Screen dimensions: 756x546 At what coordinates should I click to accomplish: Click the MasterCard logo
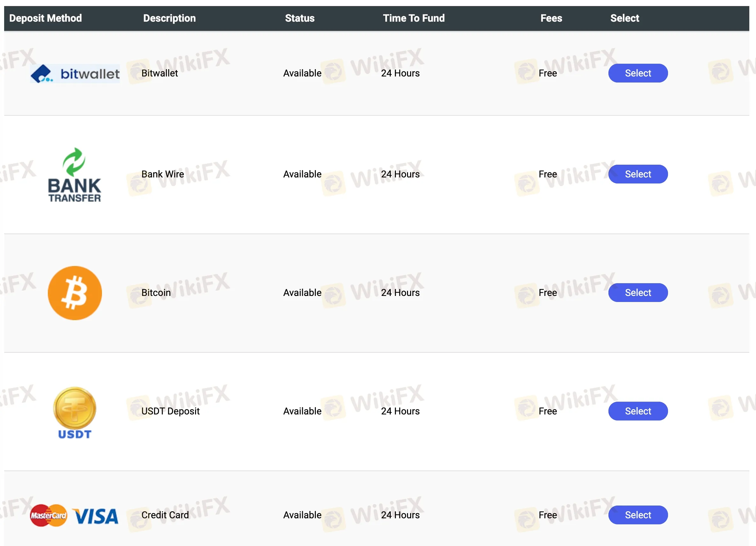coord(48,515)
